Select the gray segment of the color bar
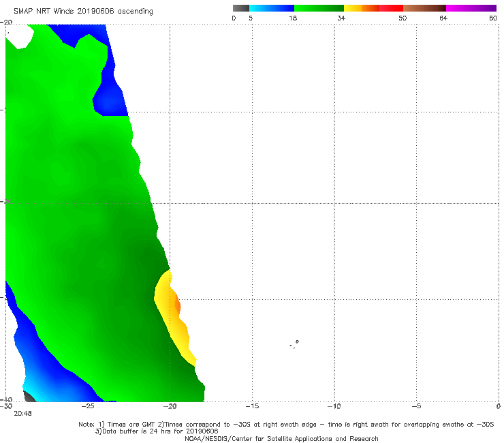 [x=240, y=8]
